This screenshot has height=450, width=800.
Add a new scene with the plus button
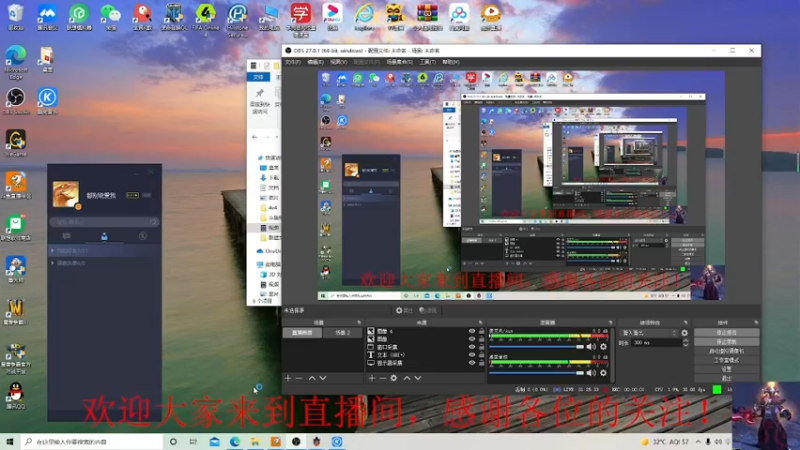point(288,378)
